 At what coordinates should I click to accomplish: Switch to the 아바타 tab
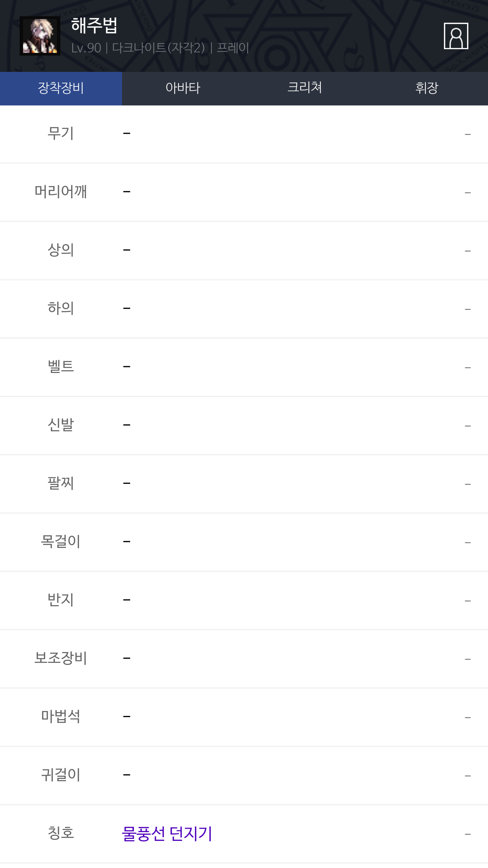[183, 88]
